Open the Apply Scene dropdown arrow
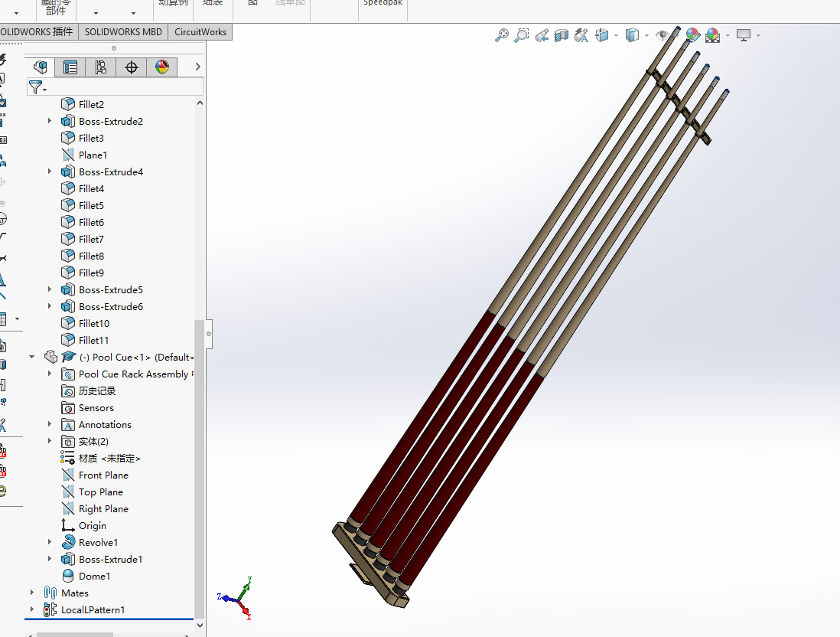The image size is (840, 637). pyautogui.click(x=728, y=36)
